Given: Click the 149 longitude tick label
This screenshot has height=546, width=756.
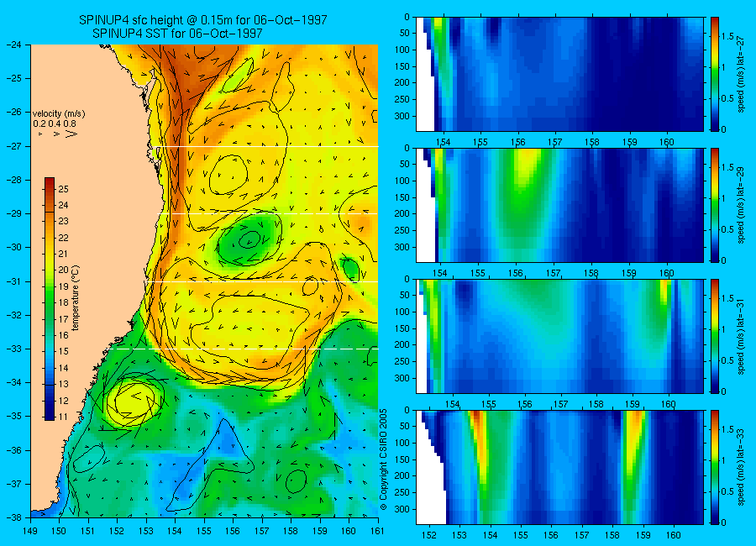Looking at the screenshot, I should [x=30, y=531].
